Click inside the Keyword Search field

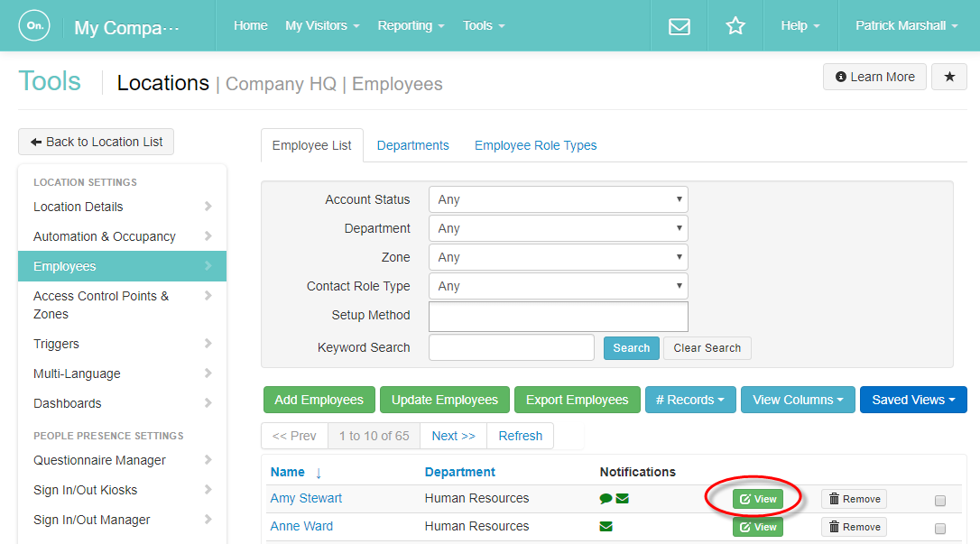click(x=511, y=347)
